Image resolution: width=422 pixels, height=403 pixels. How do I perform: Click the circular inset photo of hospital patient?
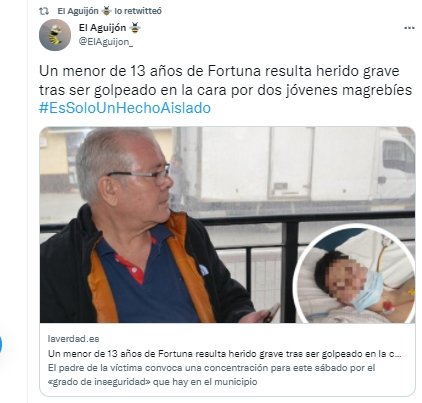pyautogui.click(x=355, y=274)
